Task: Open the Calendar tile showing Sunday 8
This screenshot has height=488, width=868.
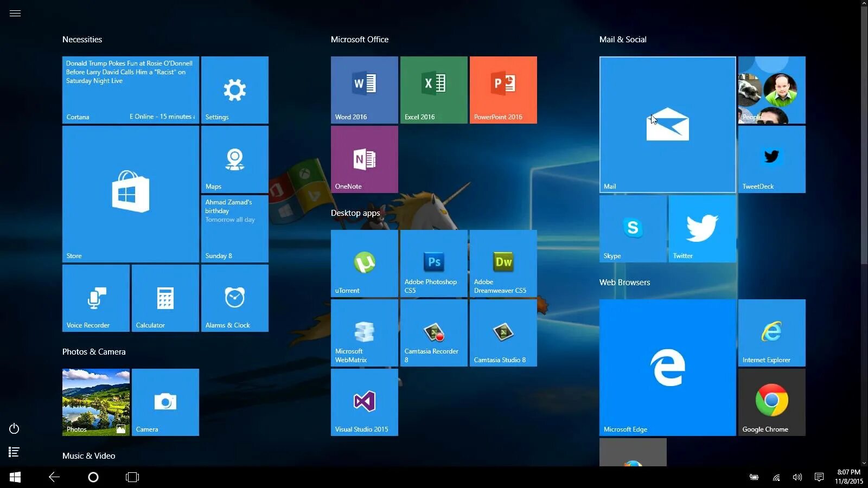Action: (x=235, y=229)
